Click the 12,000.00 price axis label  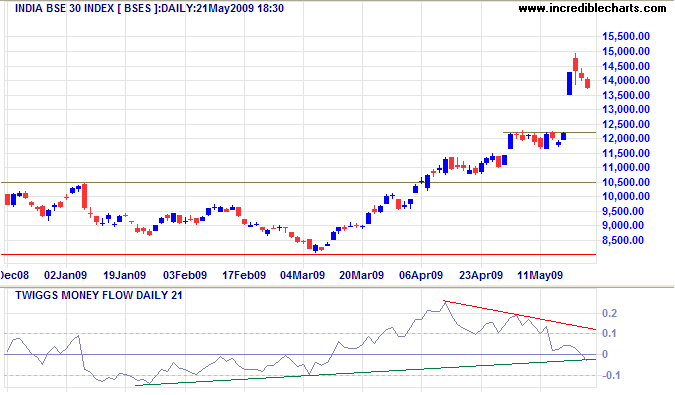click(626, 138)
